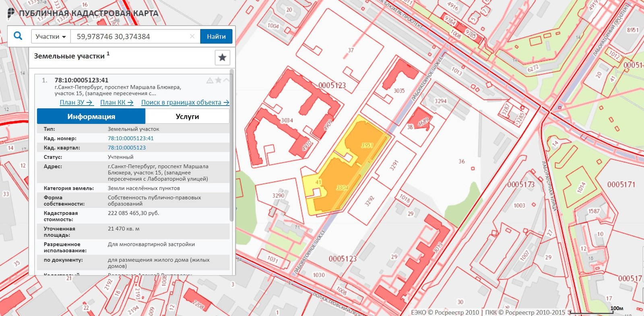This screenshot has height=316, width=644.
Task: Click parcel 3951 on the map
Action: coord(367,145)
